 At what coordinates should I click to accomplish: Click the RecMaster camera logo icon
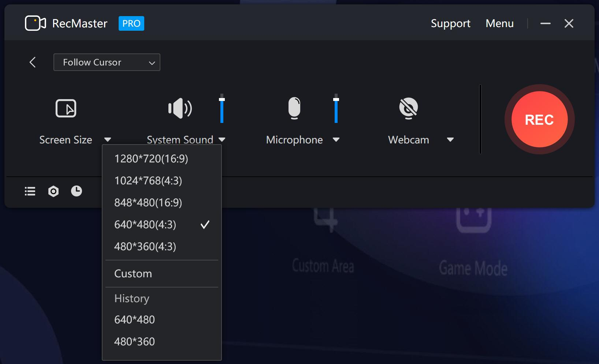tap(35, 23)
